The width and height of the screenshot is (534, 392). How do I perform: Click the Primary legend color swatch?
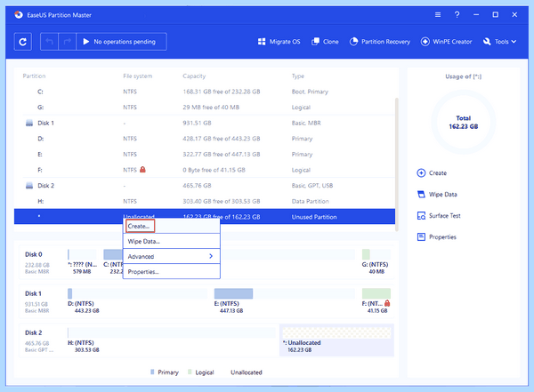click(x=152, y=372)
